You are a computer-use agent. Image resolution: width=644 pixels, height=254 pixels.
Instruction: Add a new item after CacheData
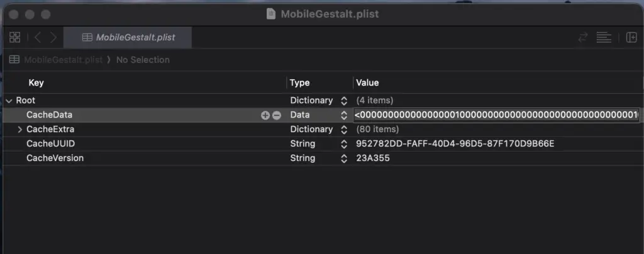265,115
